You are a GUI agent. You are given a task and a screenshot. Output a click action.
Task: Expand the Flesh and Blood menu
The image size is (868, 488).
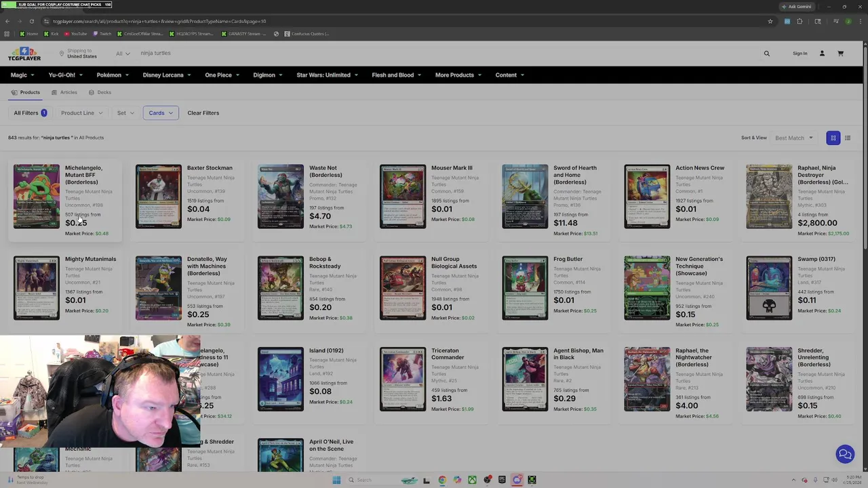click(397, 75)
